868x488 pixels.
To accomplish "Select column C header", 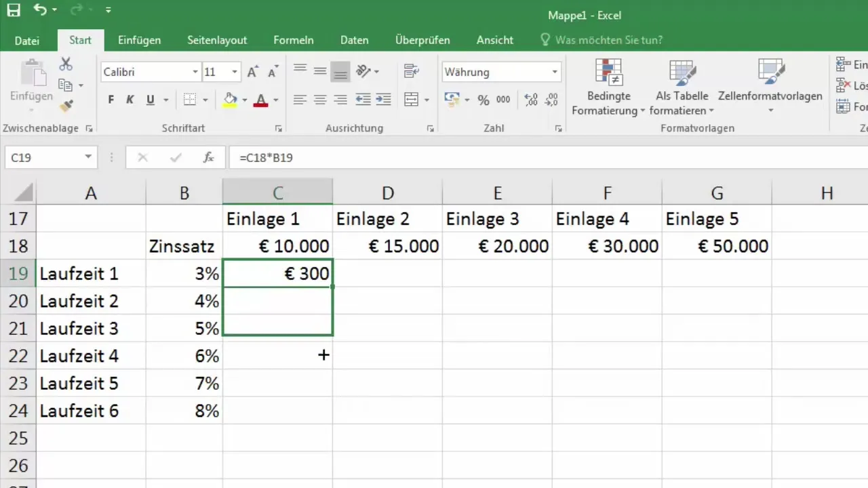I will pos(278,193).
